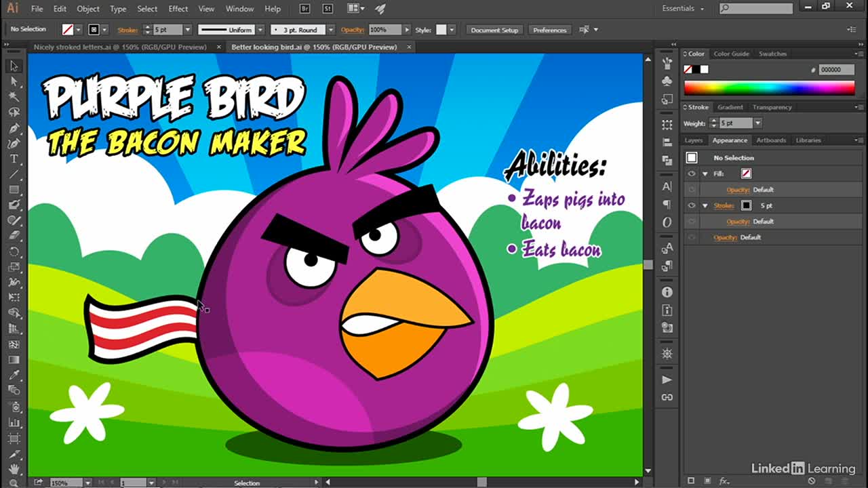Click the Opacity link in control bar
868x488 pixels.
tap(353, 30)
